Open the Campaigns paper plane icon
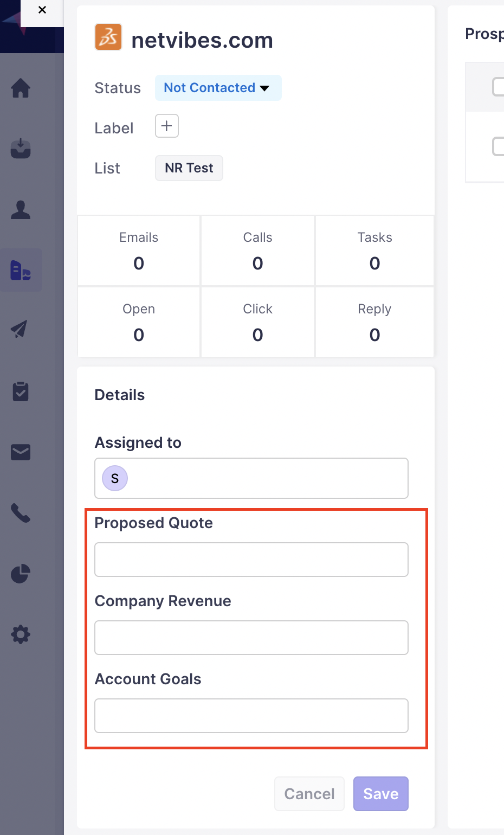This screenshot has height=835, width=504. click(21, 330)
